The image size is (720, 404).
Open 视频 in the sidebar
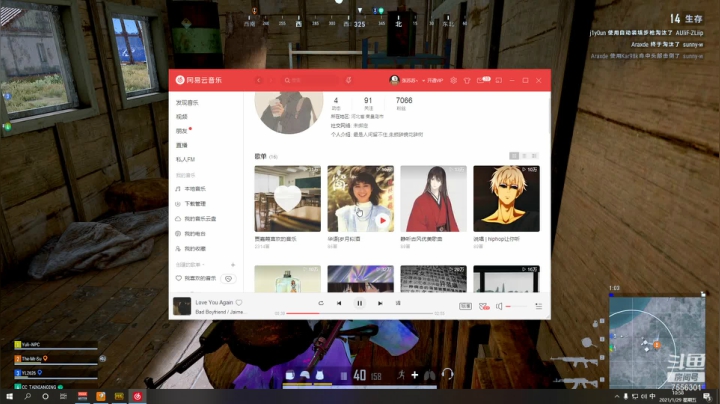pyautogui.click(x=182, y=117)
